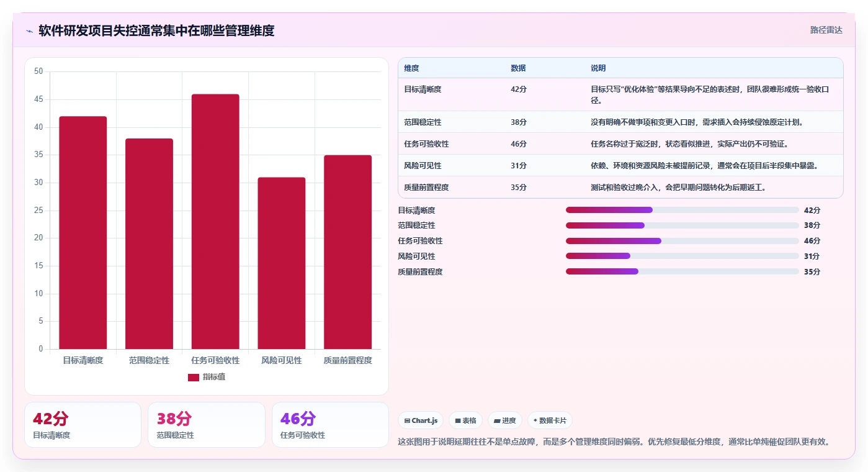The image size is (868, 472).
Task: Click the description starting 目标只写
Action: click(x=710, y=95)
